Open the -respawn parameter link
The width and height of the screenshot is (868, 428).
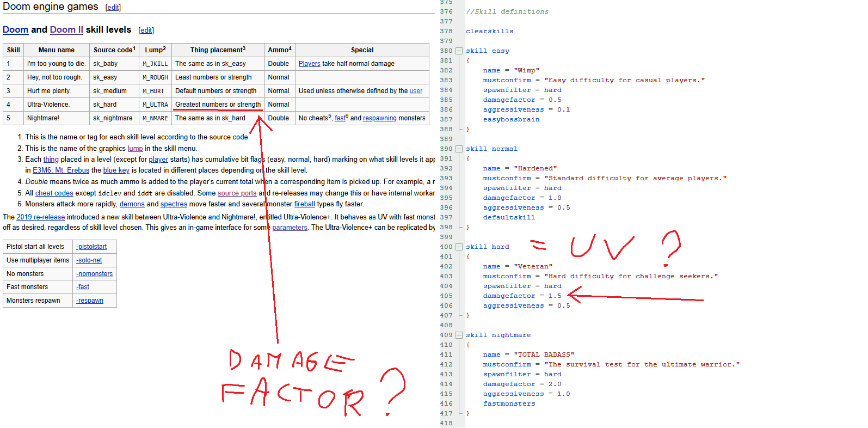[90, 301]
